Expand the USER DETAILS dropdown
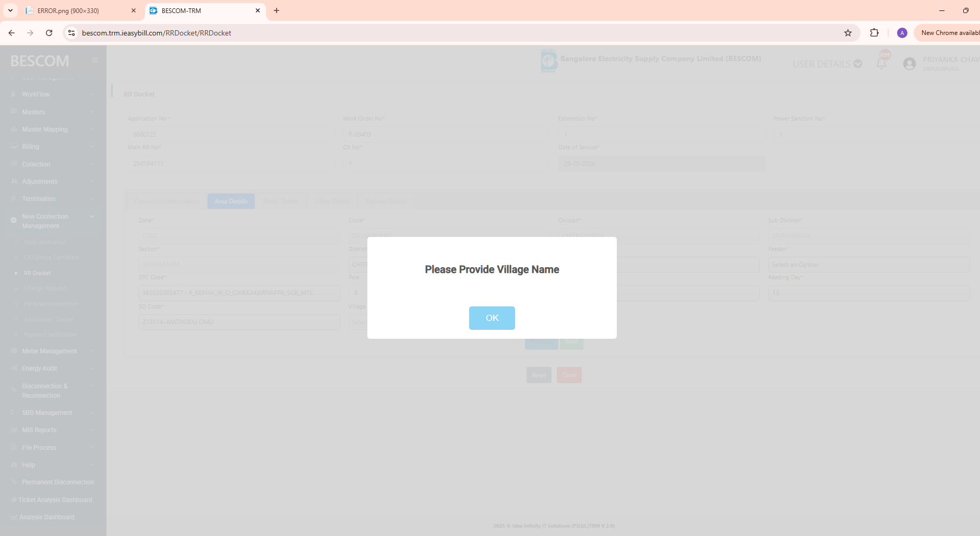The image size is (980, 536). (827, 64)
